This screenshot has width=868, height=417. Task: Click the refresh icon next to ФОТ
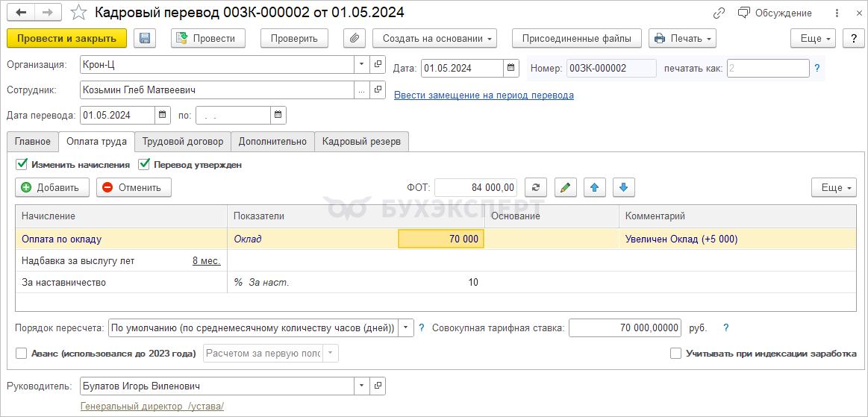tap(536, 188)
